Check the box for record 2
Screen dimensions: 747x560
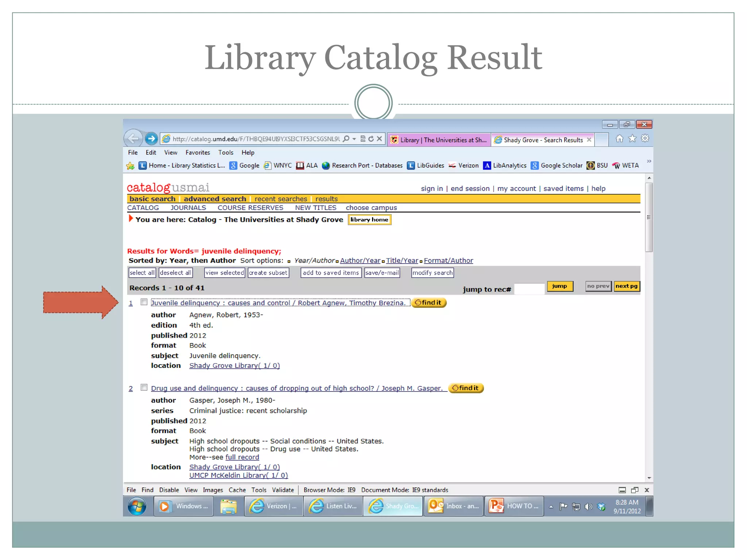coord(144,388)
